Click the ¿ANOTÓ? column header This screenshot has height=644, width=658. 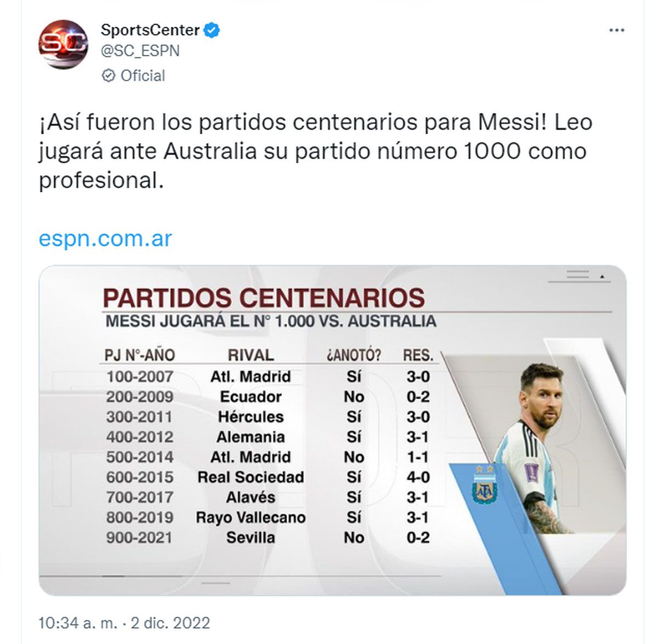coord(354,355)
